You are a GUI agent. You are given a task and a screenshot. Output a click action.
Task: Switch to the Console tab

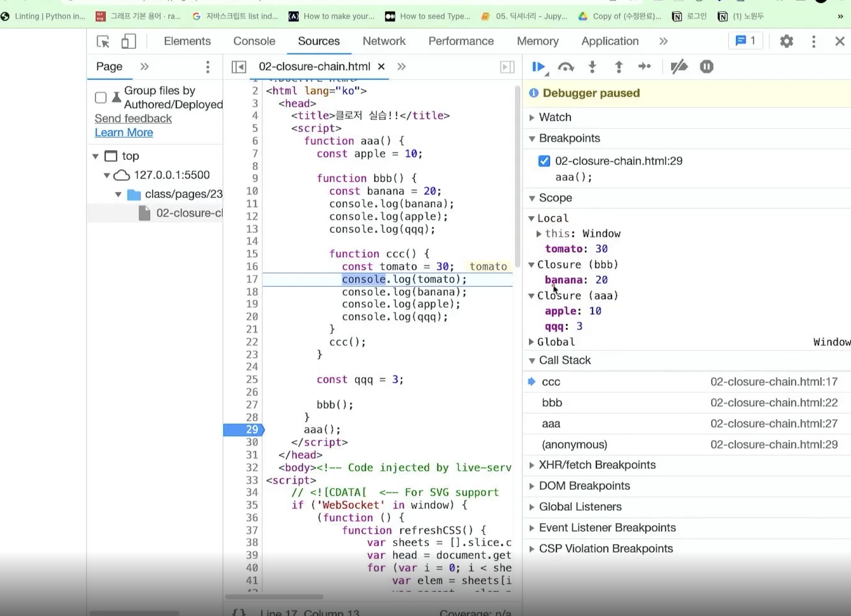tap(254, 41)
